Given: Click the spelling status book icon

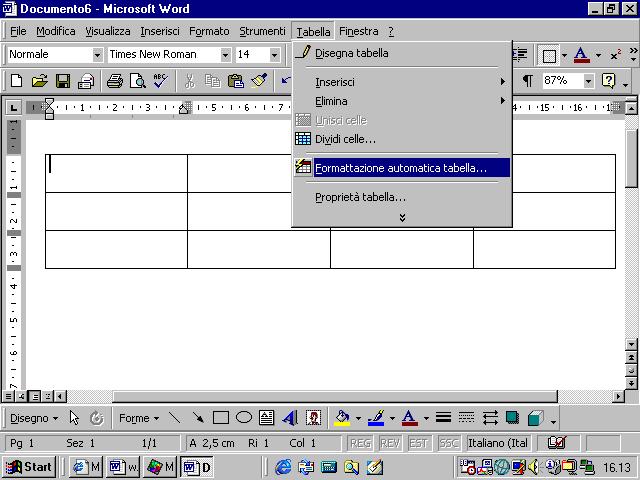Looking at the screenshot, I should 557,442.
